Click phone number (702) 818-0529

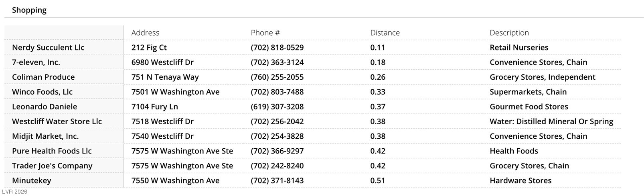click(277, 48)
